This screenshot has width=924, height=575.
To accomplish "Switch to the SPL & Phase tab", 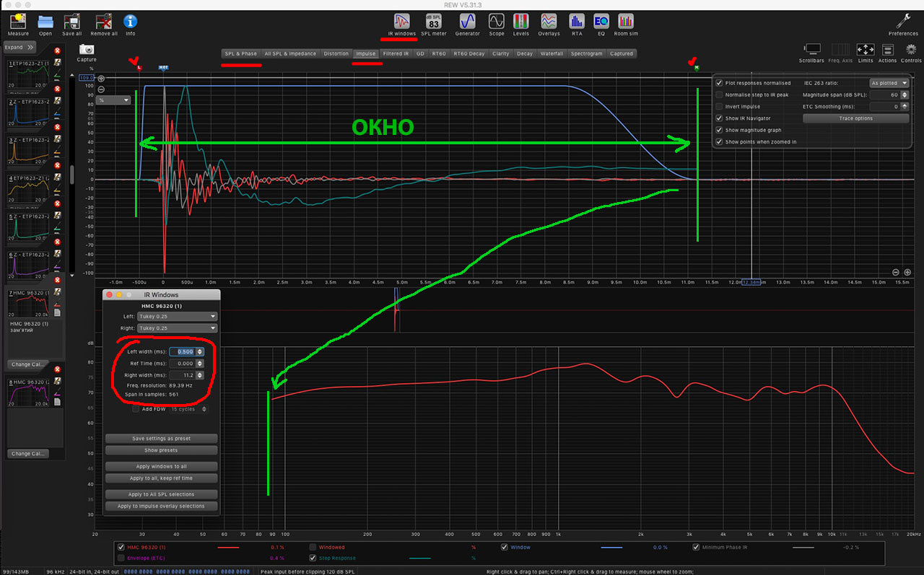I will pyautogui.click(x=240, y=53).
